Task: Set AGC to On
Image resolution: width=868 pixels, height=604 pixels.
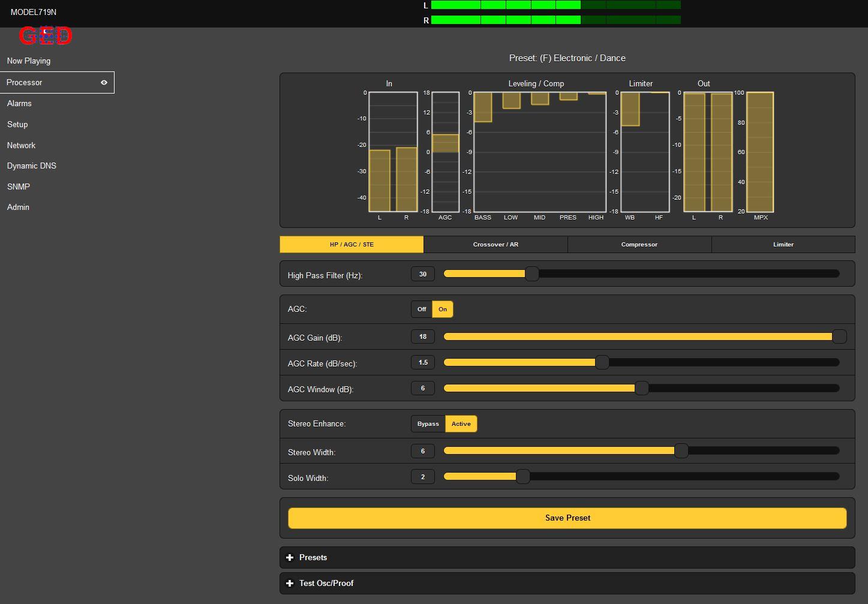Action: 443,309
